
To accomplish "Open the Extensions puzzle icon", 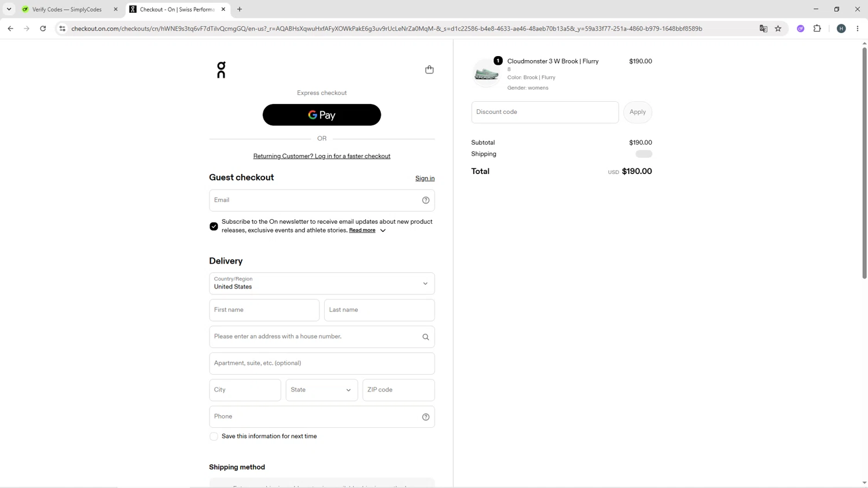I will point(817,28).
